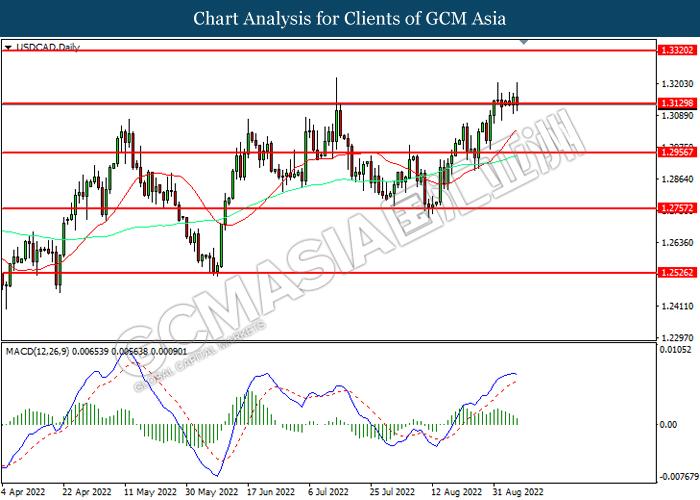
Task: Click the 17 Jun 2022 date label
Action: tap(271, 492)
